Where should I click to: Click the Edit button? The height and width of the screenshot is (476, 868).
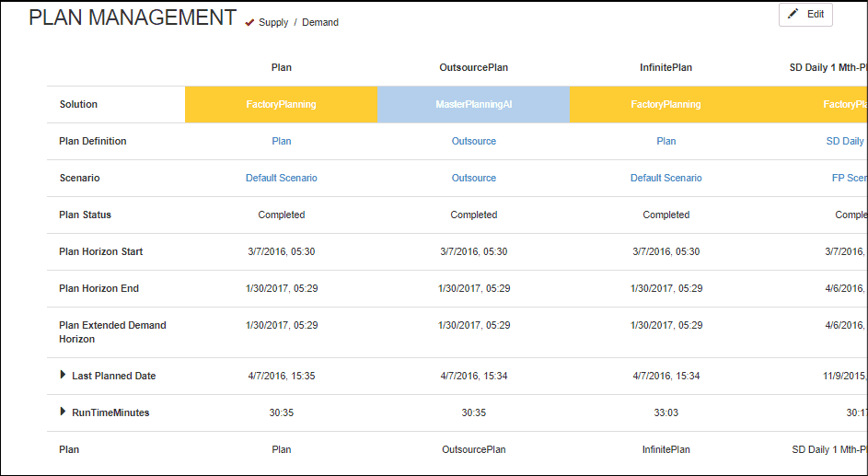point(805,15)
